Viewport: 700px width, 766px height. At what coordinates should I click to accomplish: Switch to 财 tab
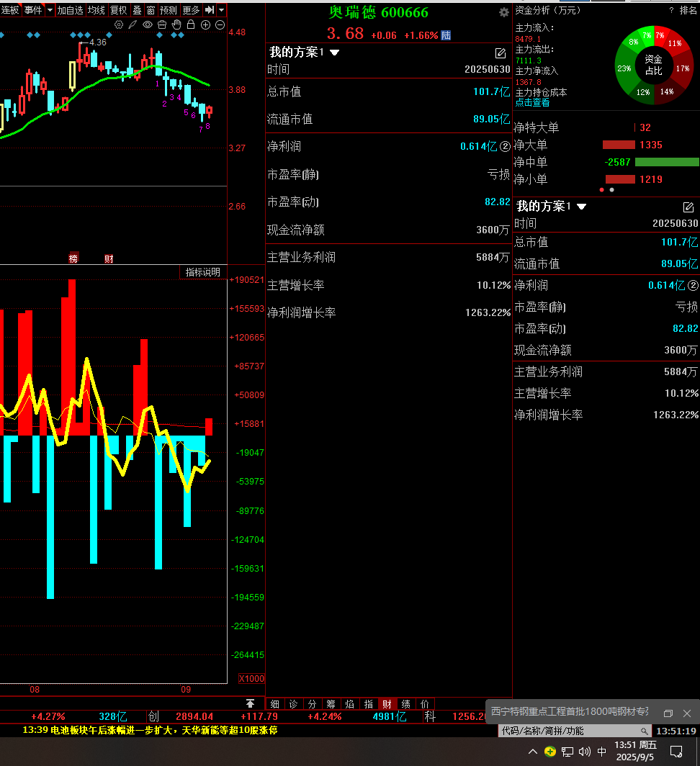tap(387, 704)
